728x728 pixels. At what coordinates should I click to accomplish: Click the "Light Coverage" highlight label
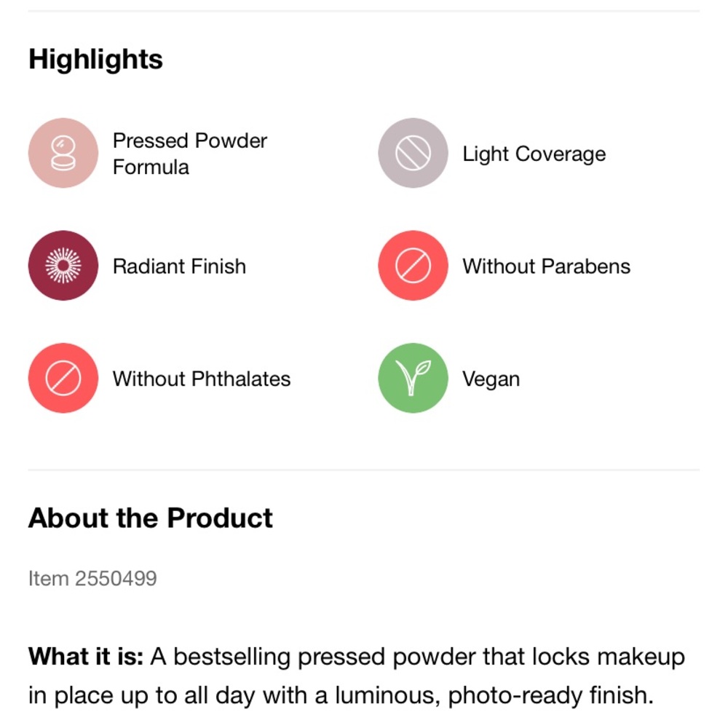click(534, 154)
